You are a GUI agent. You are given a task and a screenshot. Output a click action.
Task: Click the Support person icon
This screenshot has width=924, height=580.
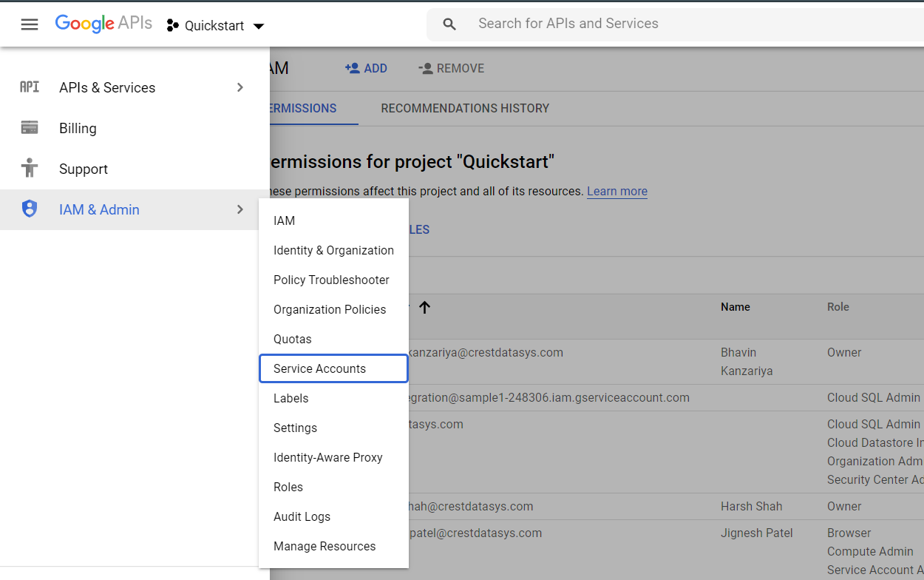(30, 168)
